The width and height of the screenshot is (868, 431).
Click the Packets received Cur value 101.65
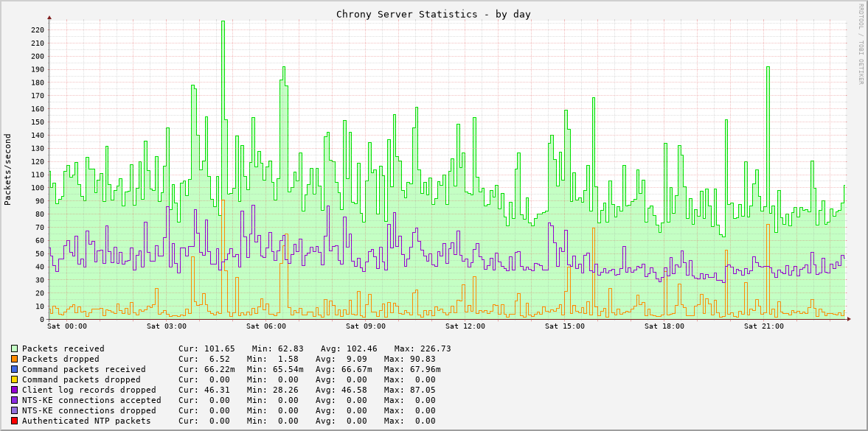pyautogui.click(x=220, y=348)
